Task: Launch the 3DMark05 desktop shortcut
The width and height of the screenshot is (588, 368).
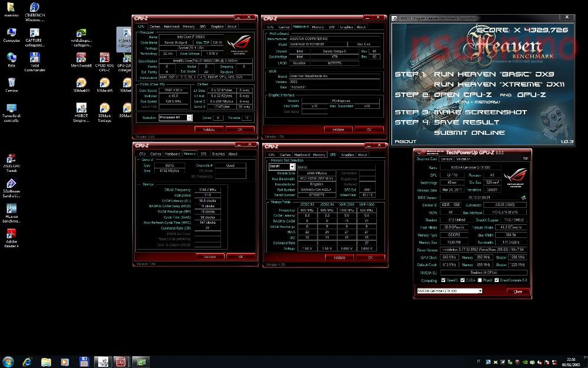Action: click(x=104, y=85)
